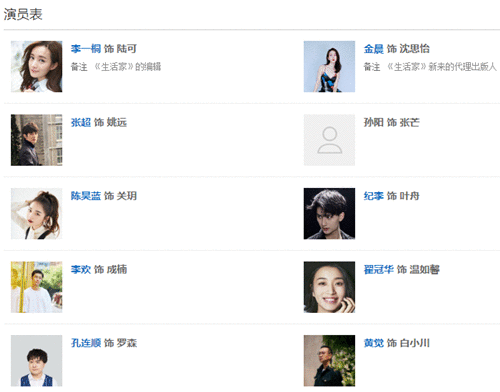The image size is (500, 392).
Task: Click the photo of 张超
Action: [x=36, y=140]
